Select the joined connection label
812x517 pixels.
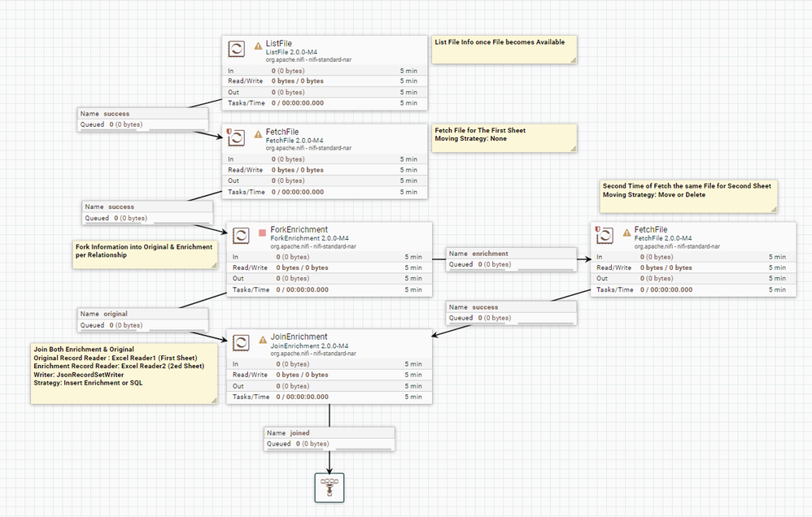330,438
